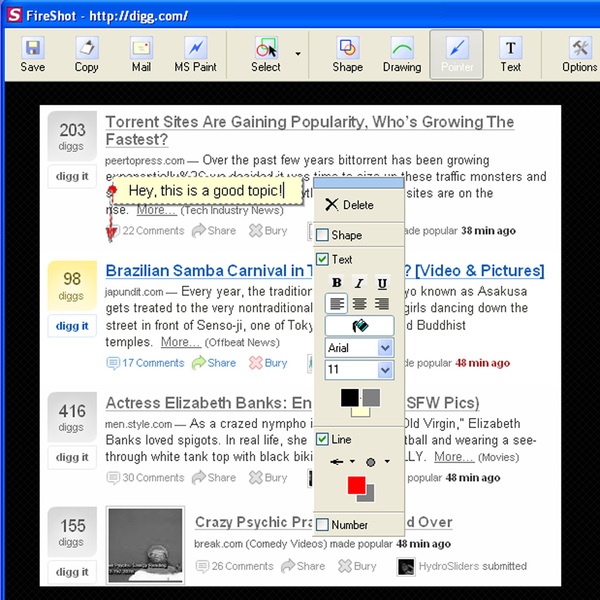Click Share on Elizabeth Banks story
600x600 pixels.
214,478
